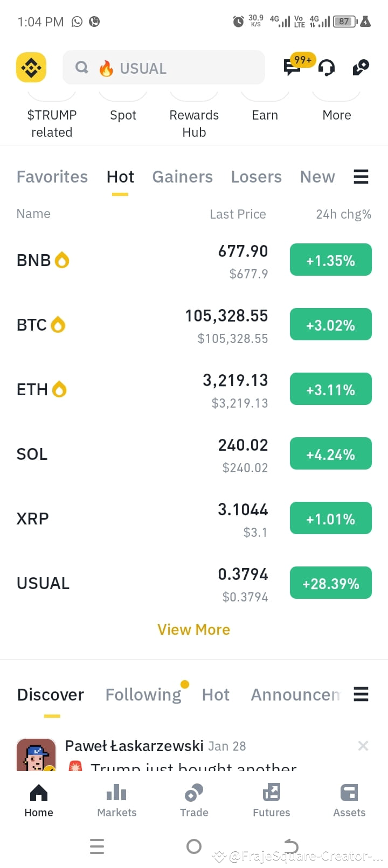The image size is (388, 868).
Task: Tap the +28.39% USUAL change button
Action: [331, 583]
